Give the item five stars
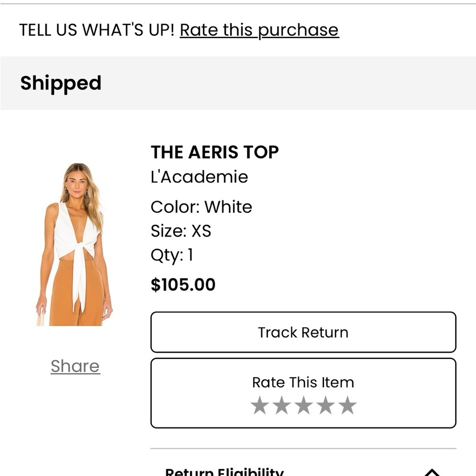 [x=347, y=406]
